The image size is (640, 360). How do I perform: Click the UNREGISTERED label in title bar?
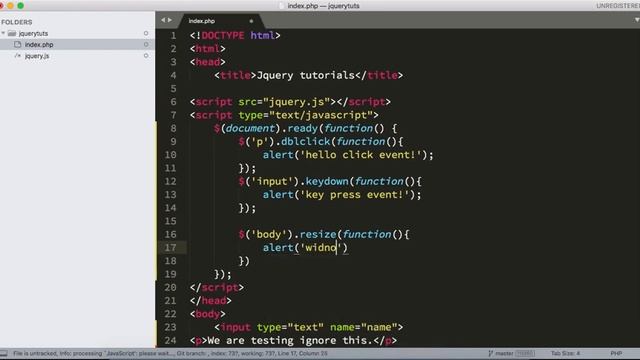tap(618, 6)
